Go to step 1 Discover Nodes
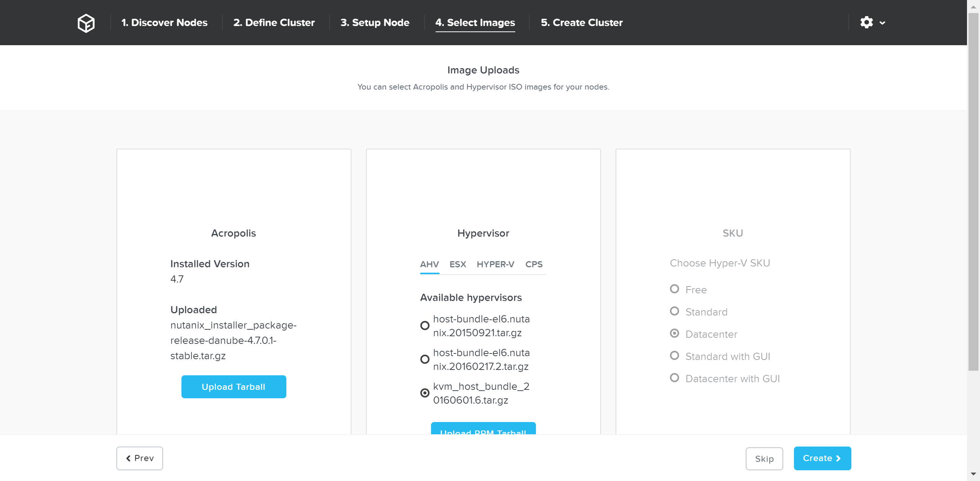980x481 pixels. (x=164, y=23)
